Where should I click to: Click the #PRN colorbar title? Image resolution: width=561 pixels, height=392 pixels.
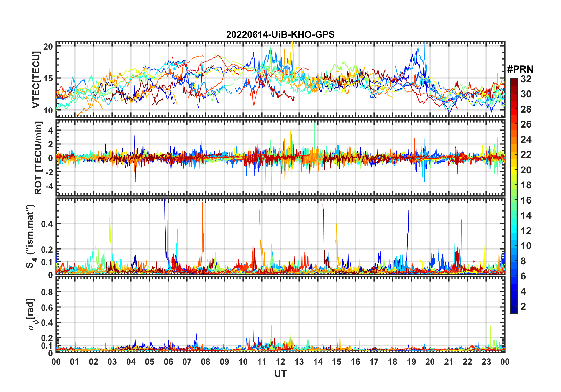click(x=520, y=69)
